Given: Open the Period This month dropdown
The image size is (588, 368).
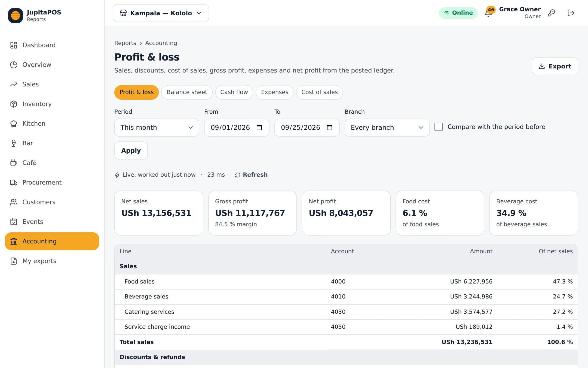Looking at the screenshot, I should [x=157, y=128].
